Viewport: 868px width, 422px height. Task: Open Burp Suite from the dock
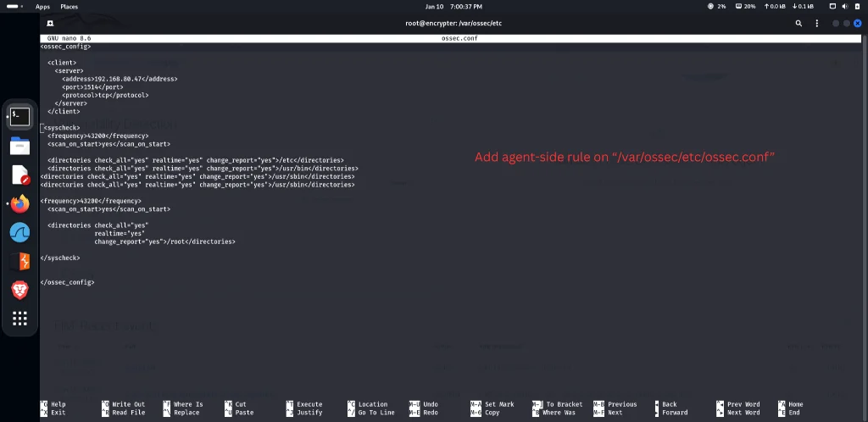point(20,262)
